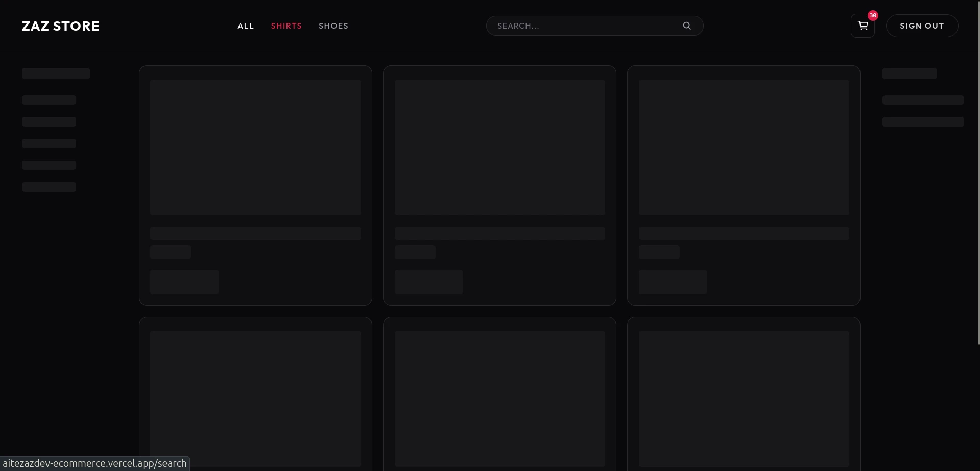
Task: Click the SIGN OUT button
Action: pyautogui.click(x=922, y=26)
